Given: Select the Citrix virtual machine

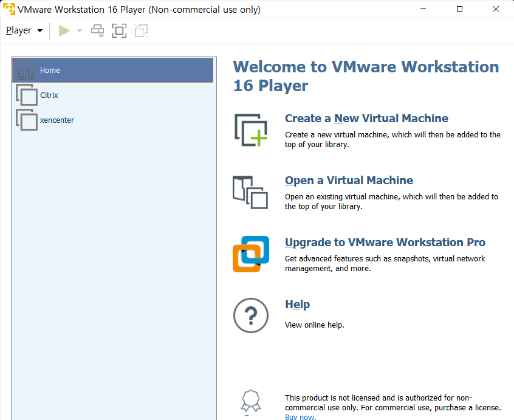Looking at the screenshot, I should coord(113,95).
